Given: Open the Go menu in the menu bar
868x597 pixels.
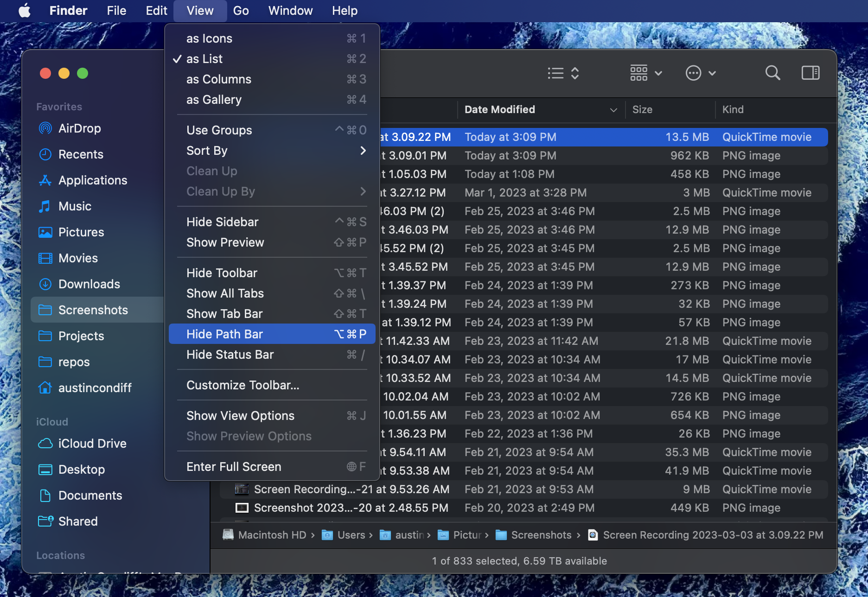Looking at the screenshot, I should point(241,10).
